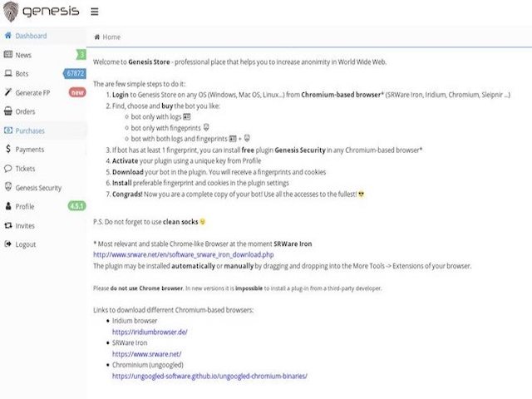The image size is (532, 399).
Task: Click the Tickets chat icon
Action: (8, 169)
